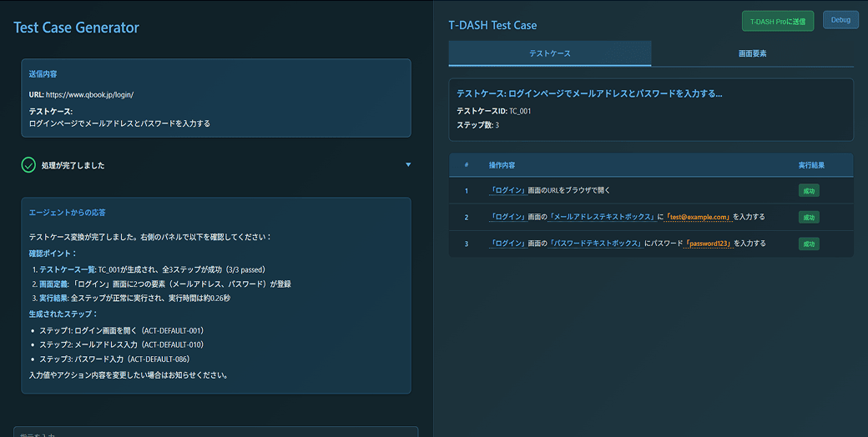Click ステップ1: ログイン画面を開く list item
The width and height of the screenshot is (868, 437).
click(x=122, y=330)
